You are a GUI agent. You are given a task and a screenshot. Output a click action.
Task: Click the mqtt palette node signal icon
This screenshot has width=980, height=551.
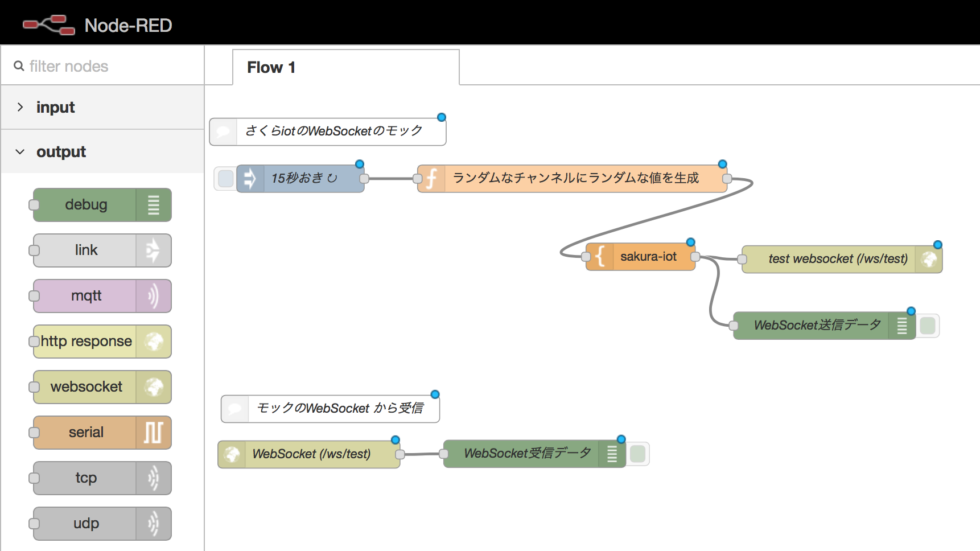[x=154, y=296]
